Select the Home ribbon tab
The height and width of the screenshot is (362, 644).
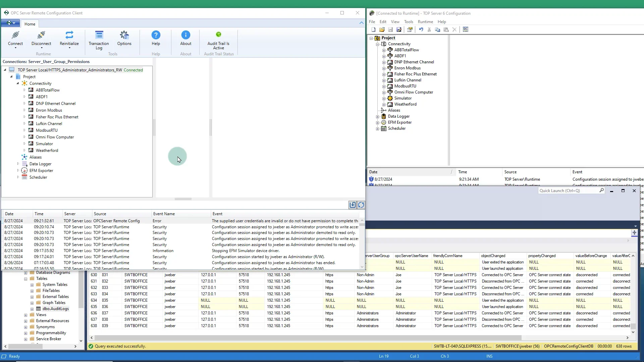(x=30, y=24)
